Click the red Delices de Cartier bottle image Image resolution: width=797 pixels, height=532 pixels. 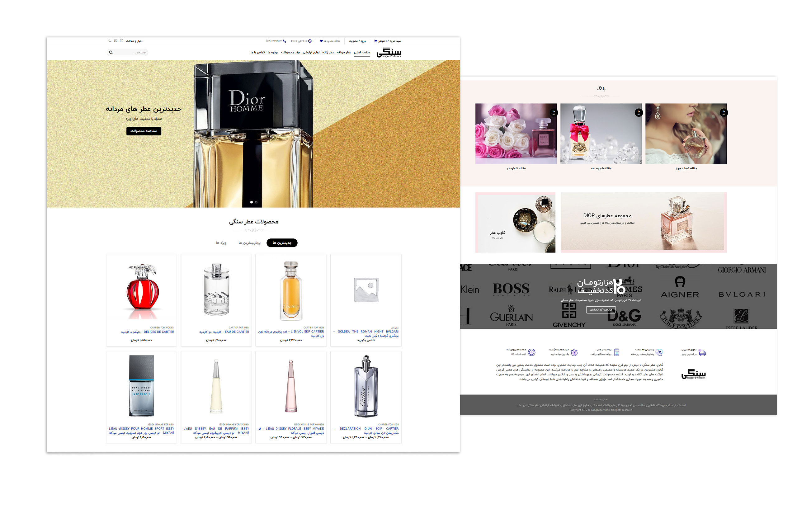click(142, 291)
